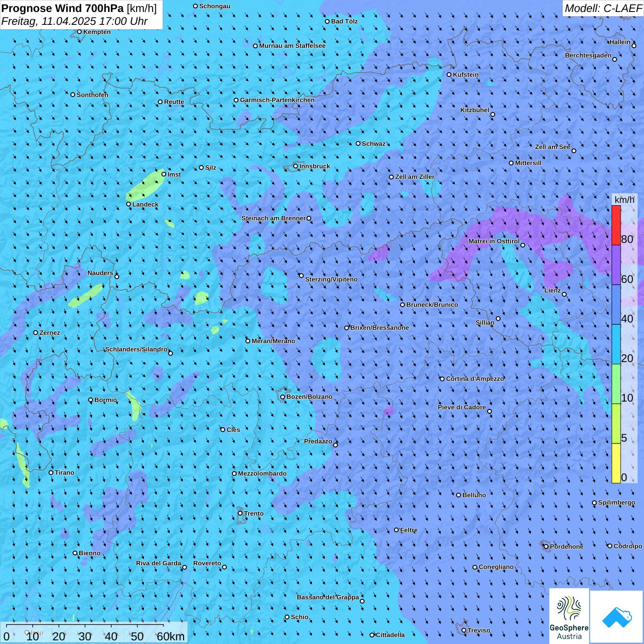Click the 'Sillian' label
This screenshot has height=644, width=644.
pos(485,322)
